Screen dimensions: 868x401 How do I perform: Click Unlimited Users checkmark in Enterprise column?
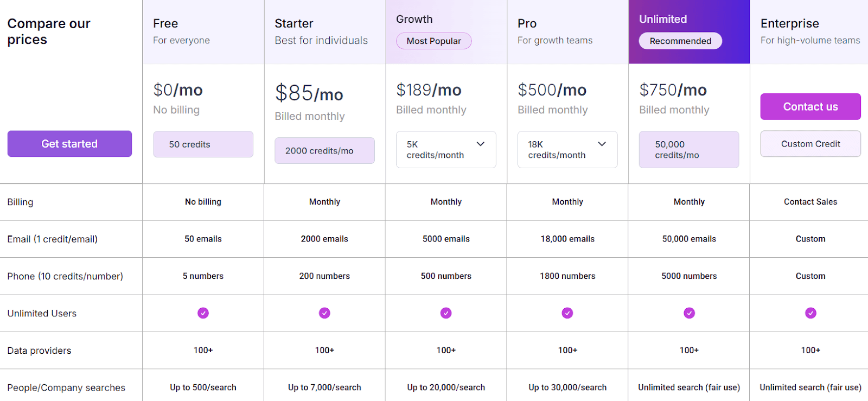(x=810, y=313)
